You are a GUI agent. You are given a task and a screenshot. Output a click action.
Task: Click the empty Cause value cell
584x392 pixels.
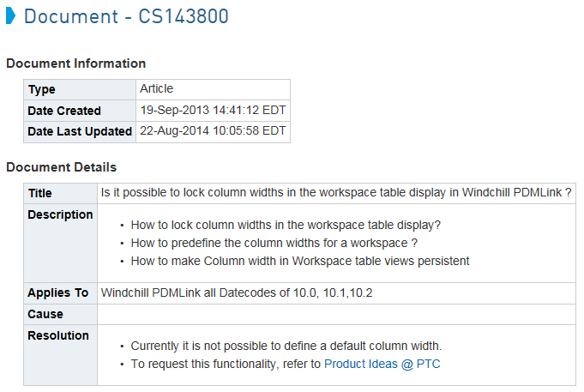(336, 315)
